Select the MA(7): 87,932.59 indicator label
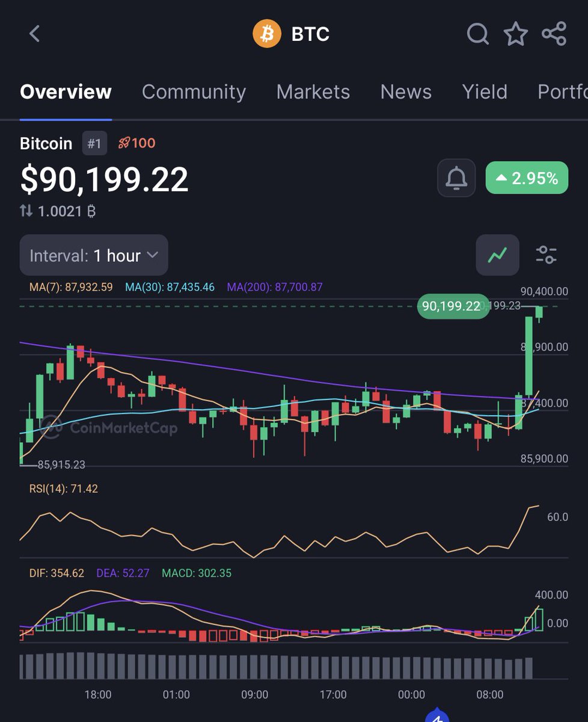The image size is (588, 722). (71, 287)
